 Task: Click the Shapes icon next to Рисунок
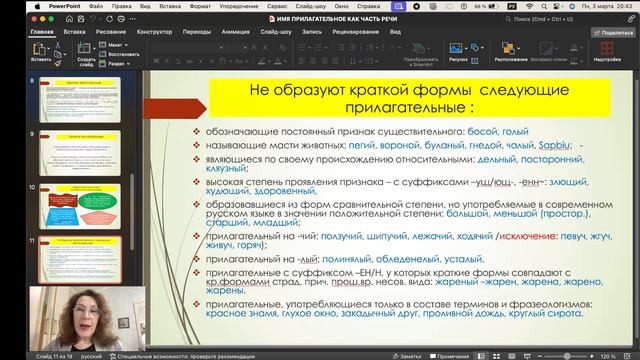(x=475, y=48)
